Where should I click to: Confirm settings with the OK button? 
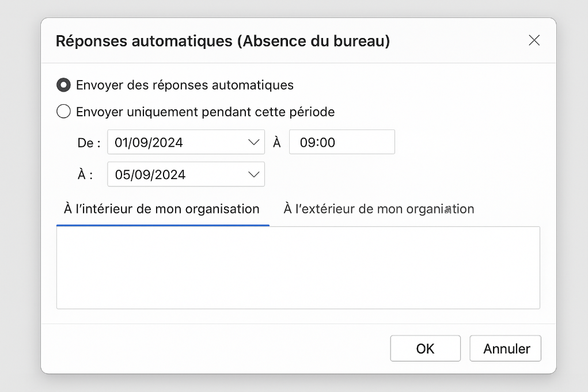coord(425,348)
